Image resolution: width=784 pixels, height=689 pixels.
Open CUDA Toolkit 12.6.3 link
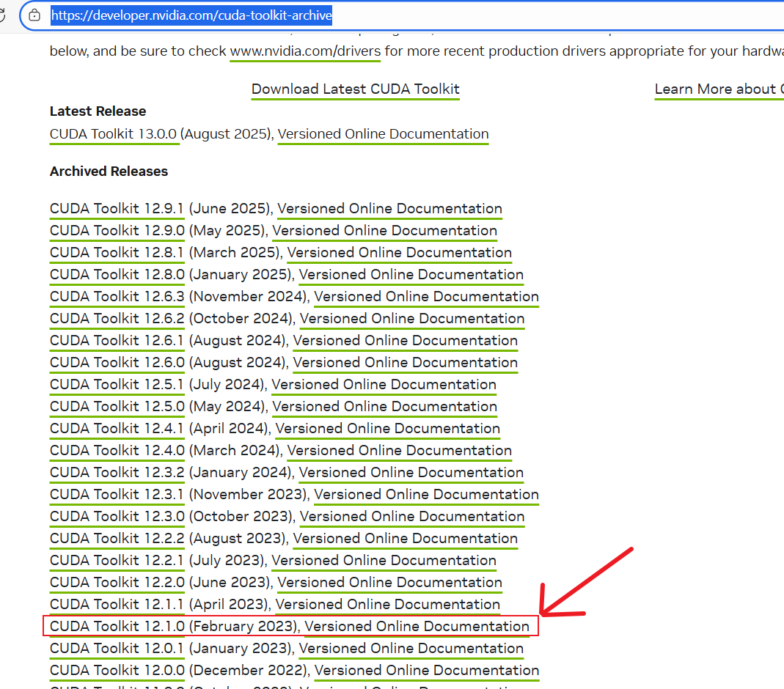click(x=117, y=296)
